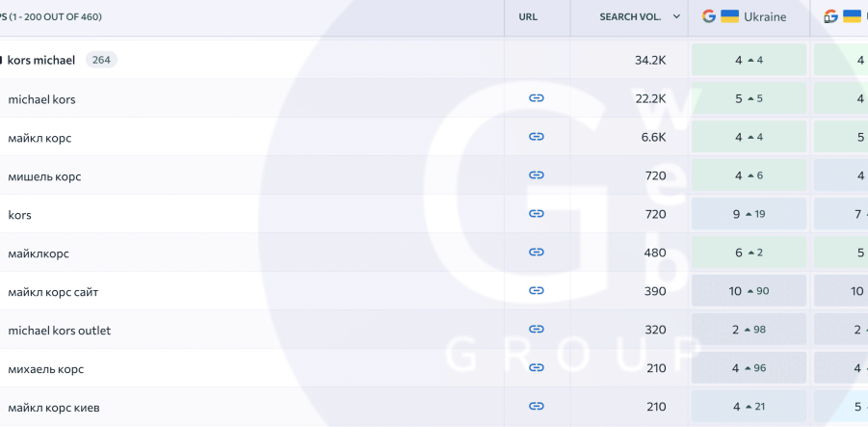868x427 pixels.
Task: Click position cell 9 for kors
Action: [749, 214]
